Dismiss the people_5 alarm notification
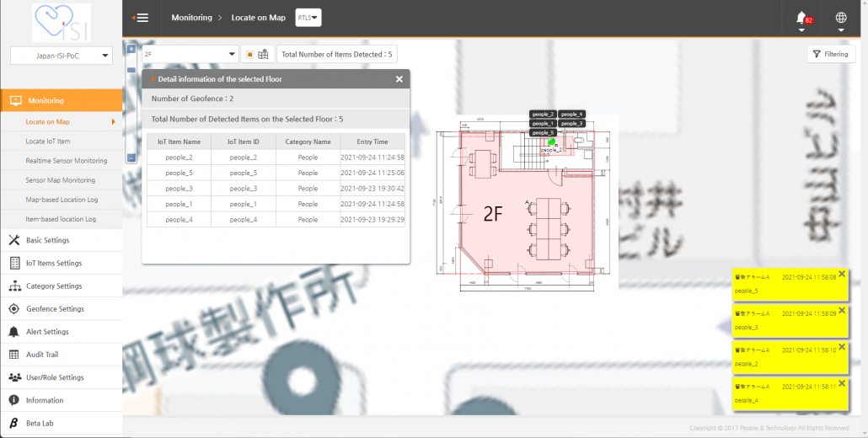 tap(841, 274)
